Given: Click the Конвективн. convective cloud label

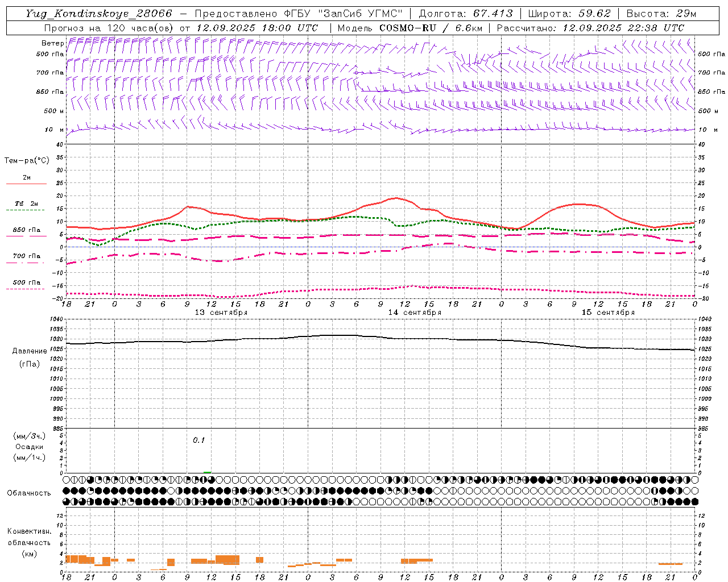Looking at the screenshot, I should 29,531.
